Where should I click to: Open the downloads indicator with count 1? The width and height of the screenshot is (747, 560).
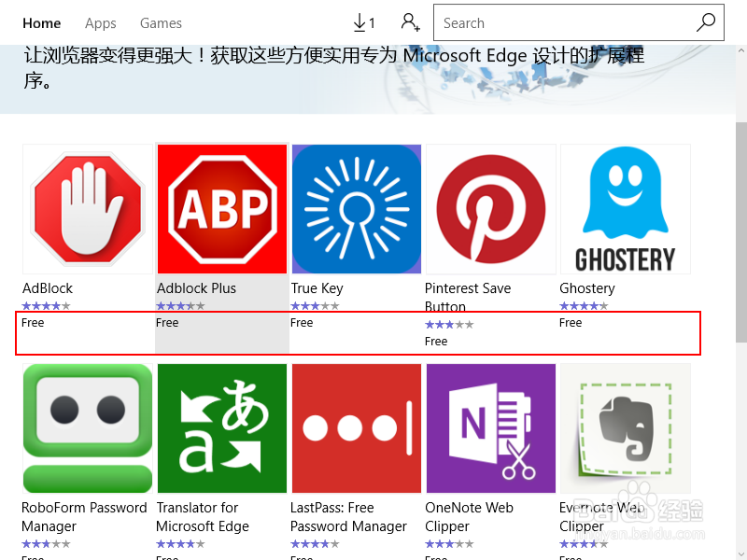(364, 22)
